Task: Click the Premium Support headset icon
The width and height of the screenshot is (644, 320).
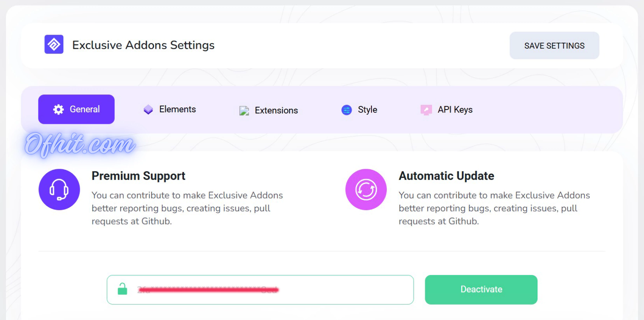Action: tap(59, 190)
